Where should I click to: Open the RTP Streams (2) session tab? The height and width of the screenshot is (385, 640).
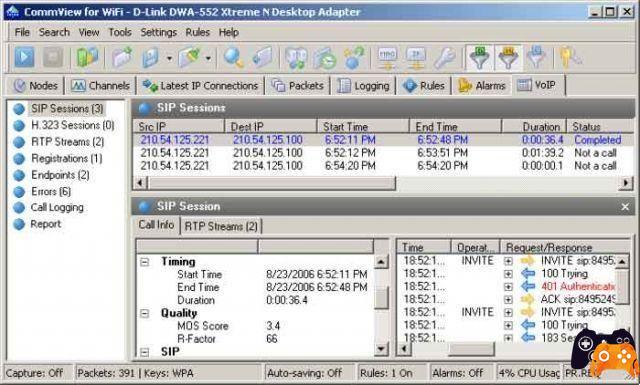[x=221, y=226]
